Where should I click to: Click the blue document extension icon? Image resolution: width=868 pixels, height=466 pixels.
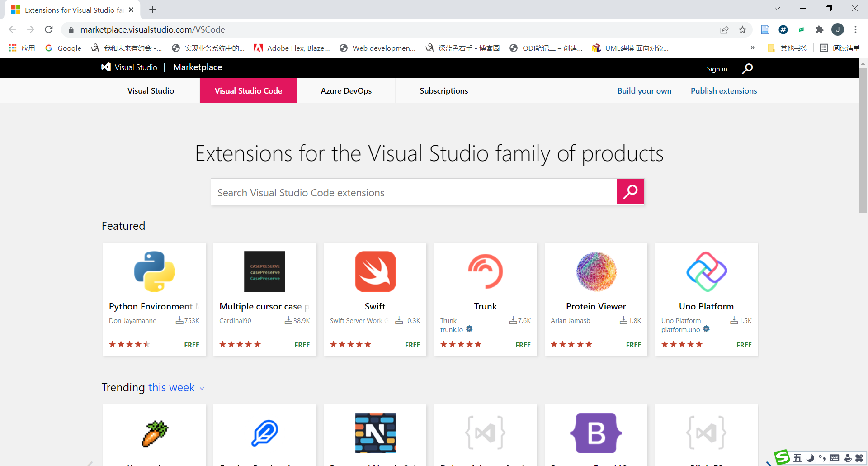tap(765, 29)
